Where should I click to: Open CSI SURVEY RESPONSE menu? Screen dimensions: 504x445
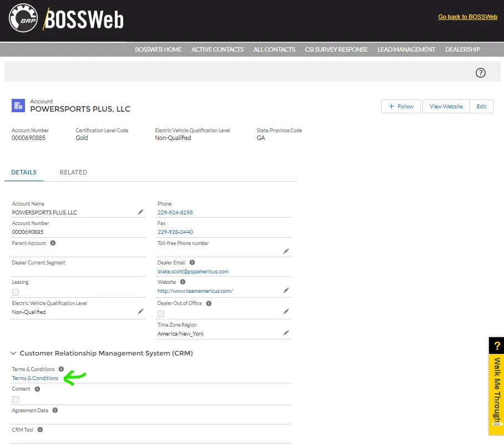point(336,49)
